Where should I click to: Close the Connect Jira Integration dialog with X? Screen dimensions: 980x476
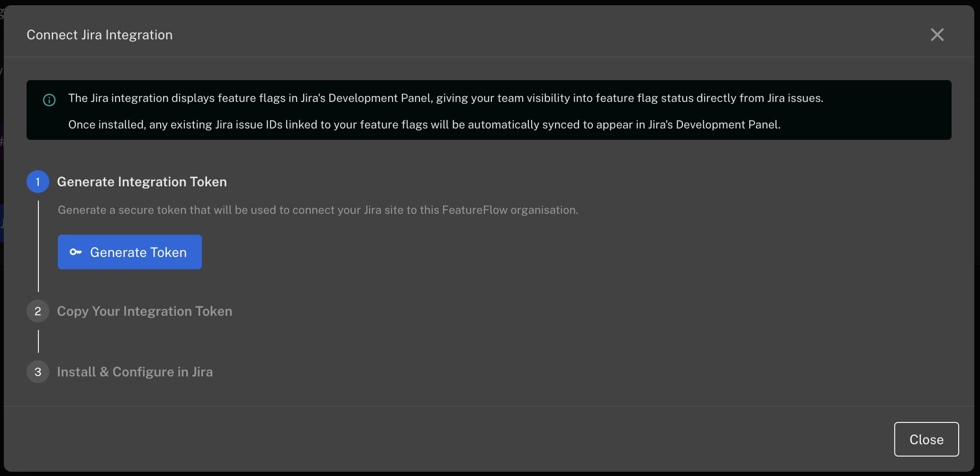(937, 35)
